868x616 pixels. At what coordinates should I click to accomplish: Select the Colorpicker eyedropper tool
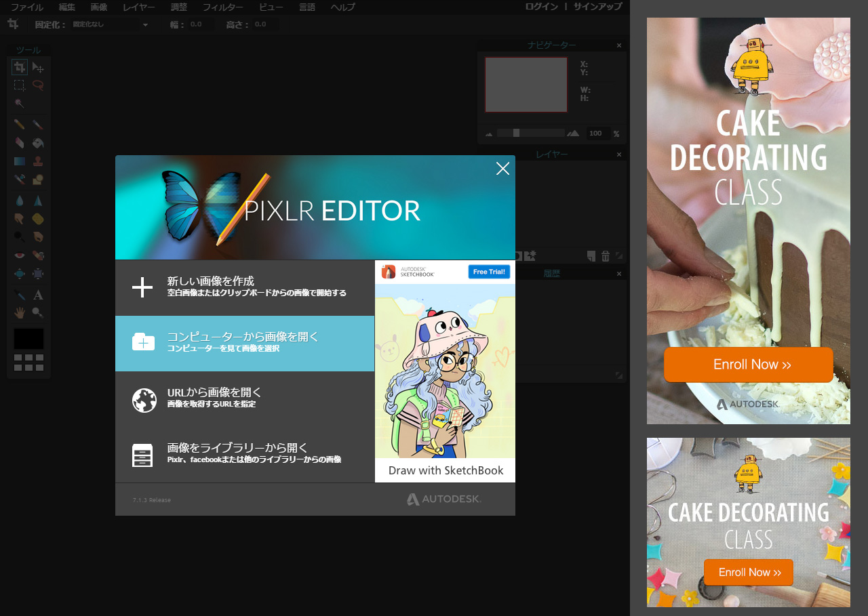20,295
